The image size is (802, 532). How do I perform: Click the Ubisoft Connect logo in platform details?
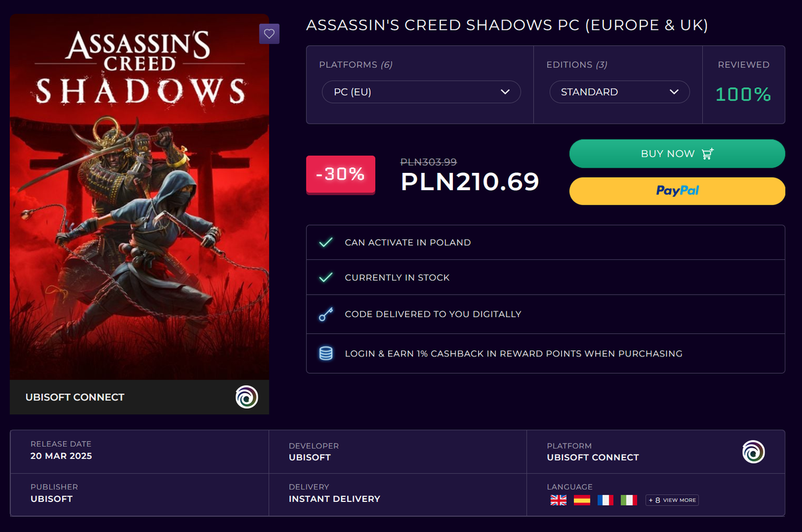click(x=753, y=452)
